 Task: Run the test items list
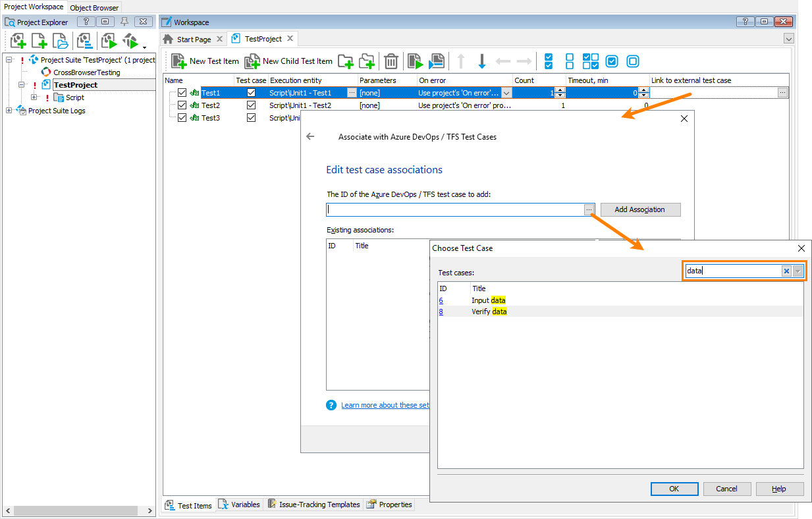pos(416,61)
